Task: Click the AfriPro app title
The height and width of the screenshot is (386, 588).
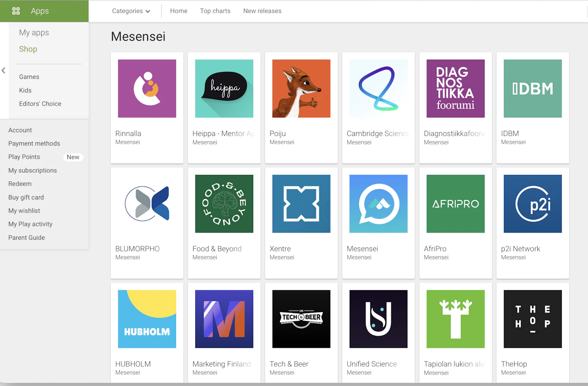Action: (435, 249)
